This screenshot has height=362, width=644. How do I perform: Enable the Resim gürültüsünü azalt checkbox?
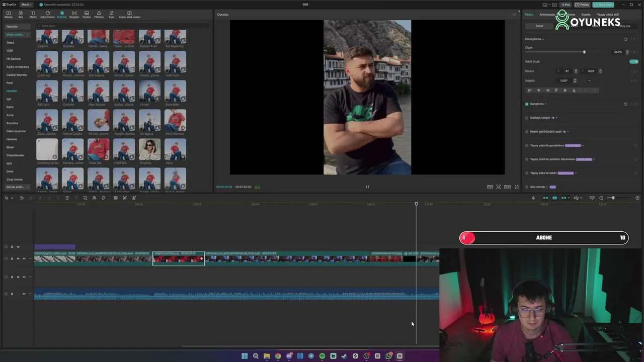(x=527, y=132)
